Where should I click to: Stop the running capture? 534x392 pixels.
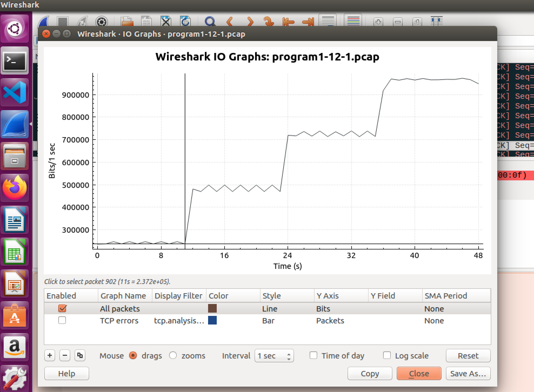63,21
